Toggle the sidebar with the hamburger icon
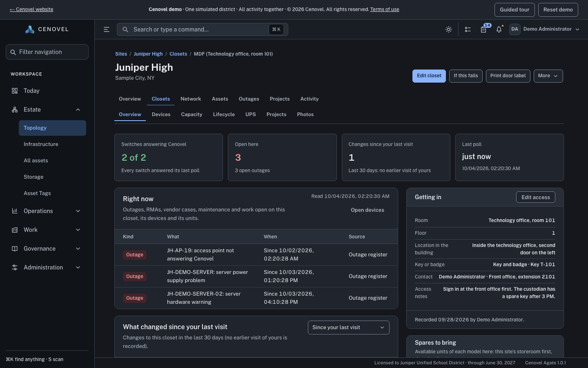588x368 pixels. click(107, 29)
